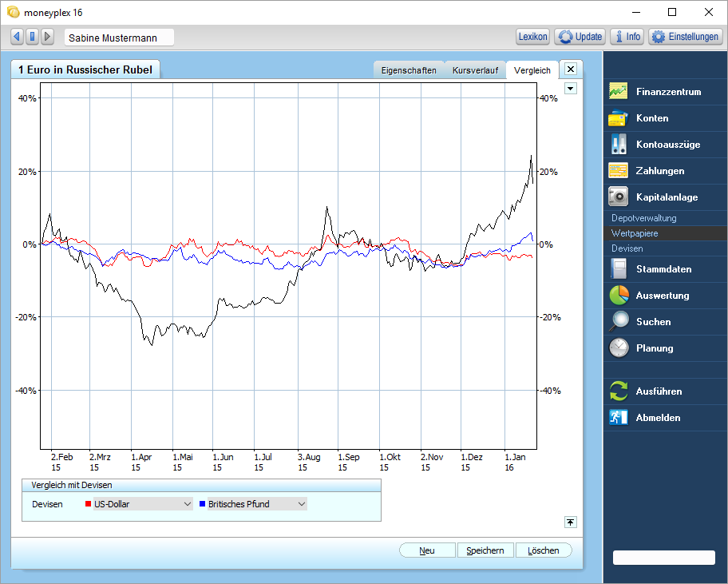Open the Zahlungen form icon
Viewport: 728px width, 584px height.
point(618,170)
